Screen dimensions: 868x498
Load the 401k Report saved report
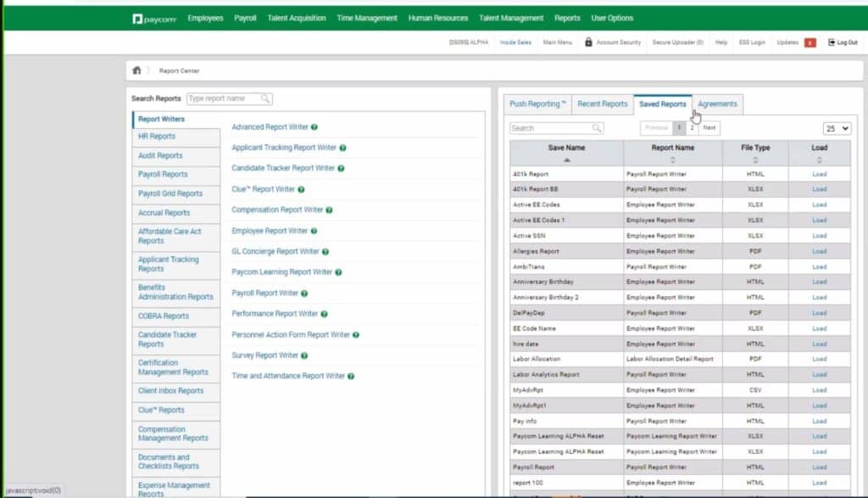coord(819,174)
